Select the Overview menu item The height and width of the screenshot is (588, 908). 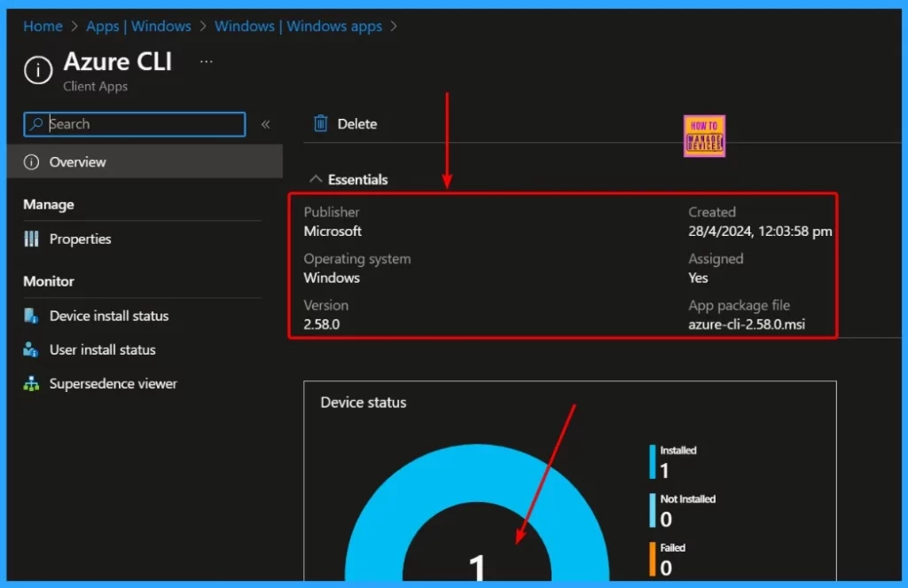coord(145,161)
